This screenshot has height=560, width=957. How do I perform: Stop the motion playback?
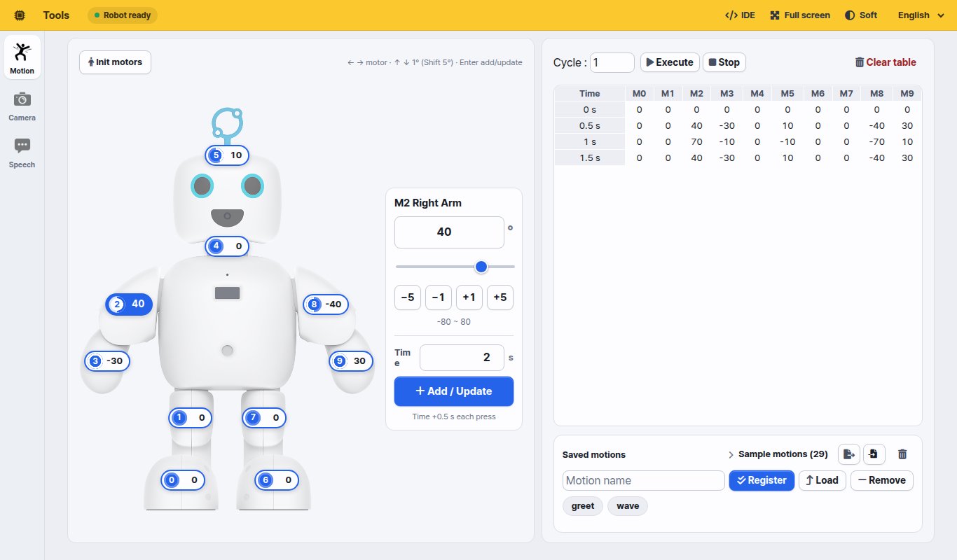coord(724,62)
